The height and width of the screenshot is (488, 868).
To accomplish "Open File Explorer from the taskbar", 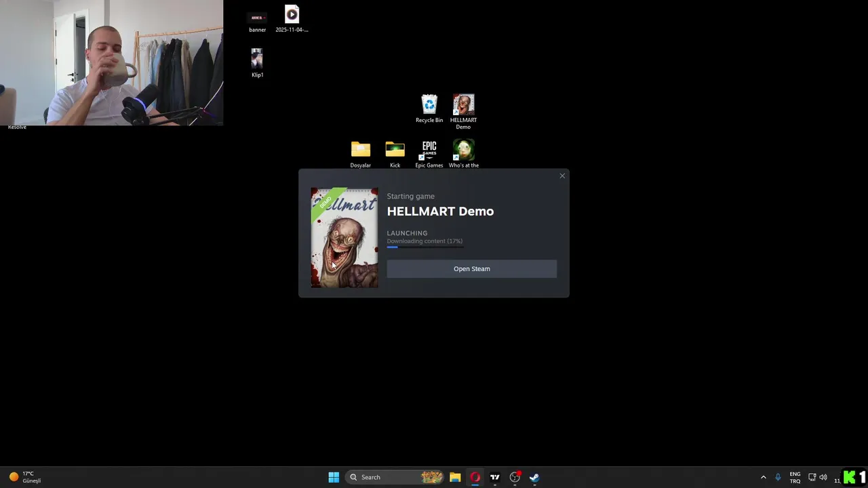I will click(x=455, y=477).
